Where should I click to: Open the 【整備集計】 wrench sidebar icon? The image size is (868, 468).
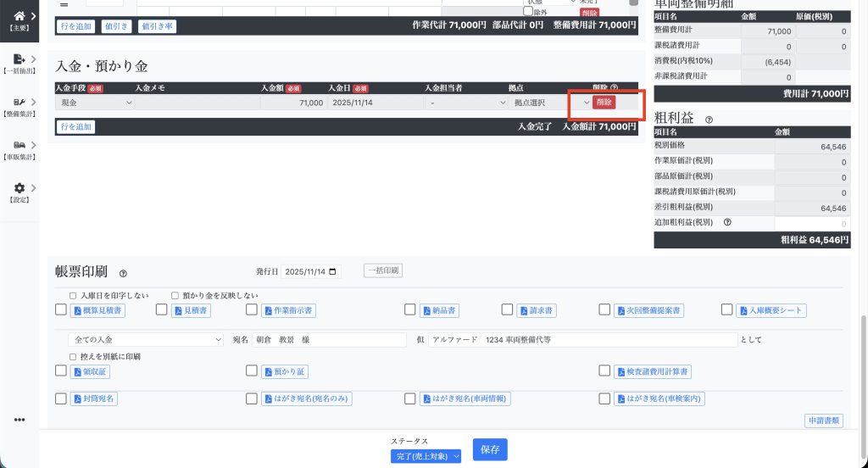(x=19, y=103)
